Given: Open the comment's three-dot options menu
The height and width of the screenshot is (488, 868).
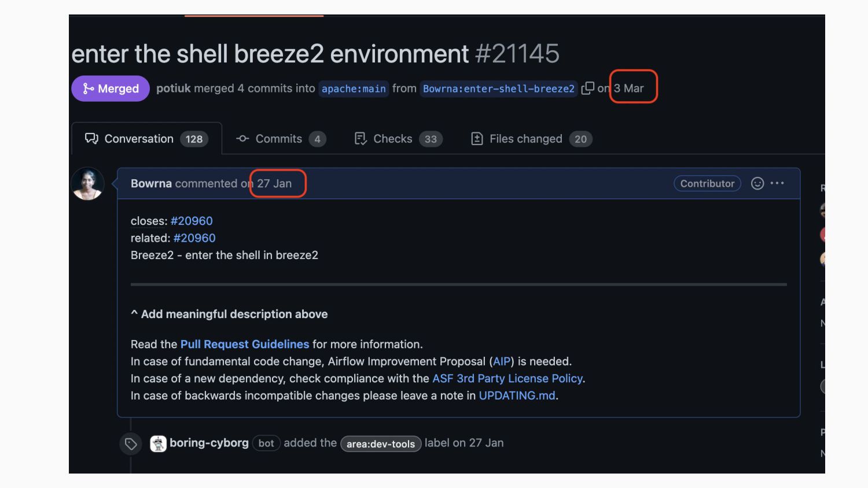Looking at the screenshot, I should click(x=777, y=183).
